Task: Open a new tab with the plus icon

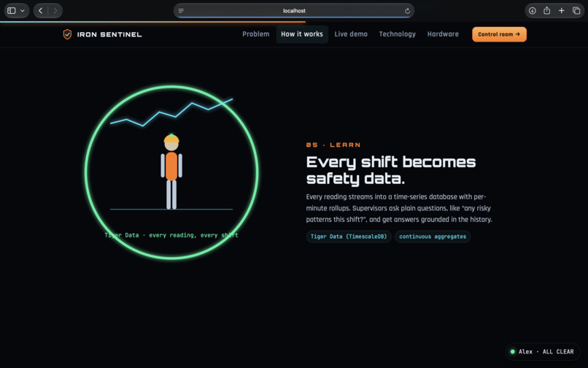Action: 562,10
